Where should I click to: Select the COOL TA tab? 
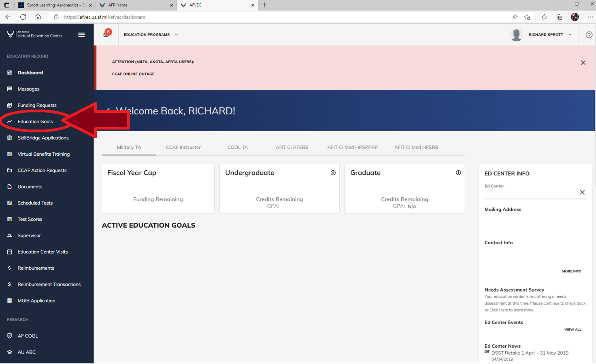(x=237, y=147)
